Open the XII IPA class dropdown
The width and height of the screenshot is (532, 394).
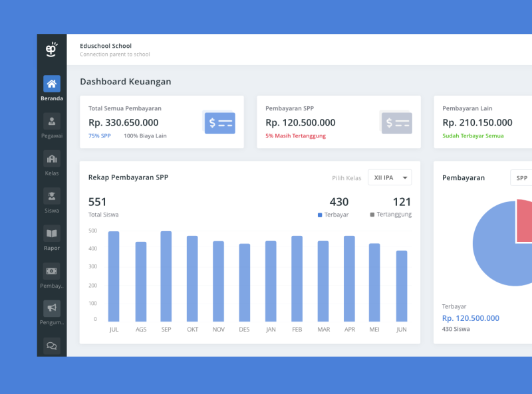tap(390, 177)
